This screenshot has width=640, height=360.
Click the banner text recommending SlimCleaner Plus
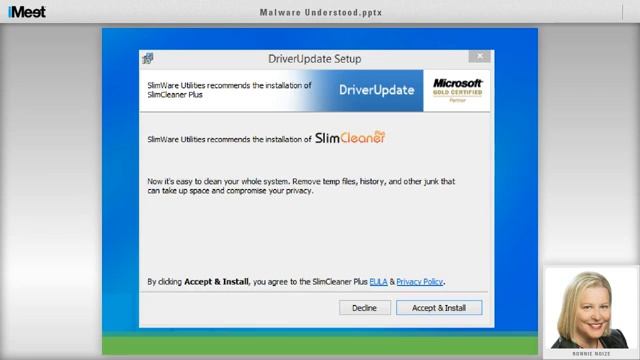click(229, 90)
